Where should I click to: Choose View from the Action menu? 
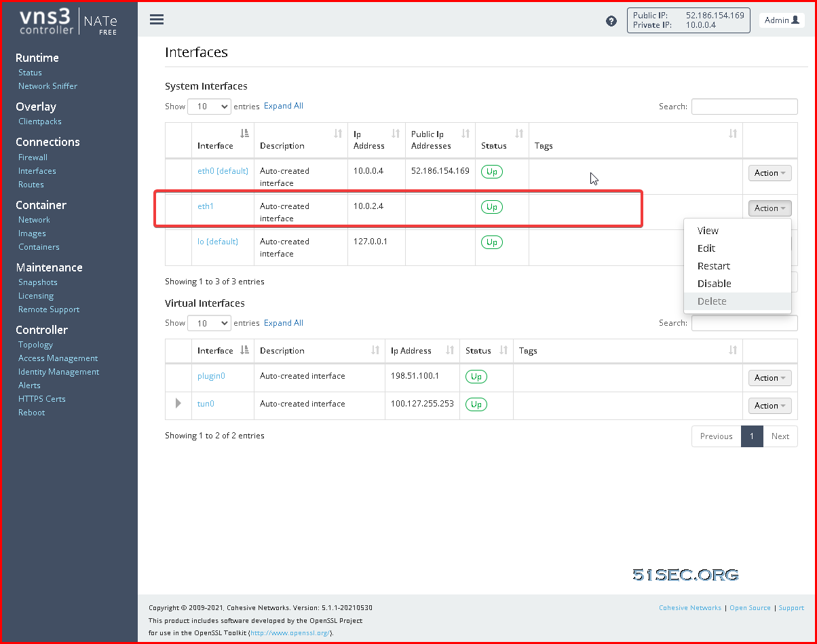[738, 231]
